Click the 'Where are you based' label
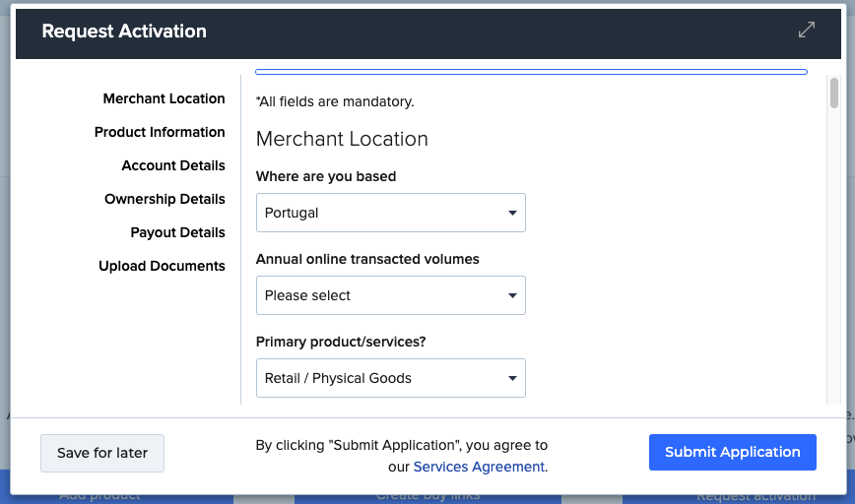The height and width of the screenshot is (504, 855). pyautogui.click(x=326, y=177)
